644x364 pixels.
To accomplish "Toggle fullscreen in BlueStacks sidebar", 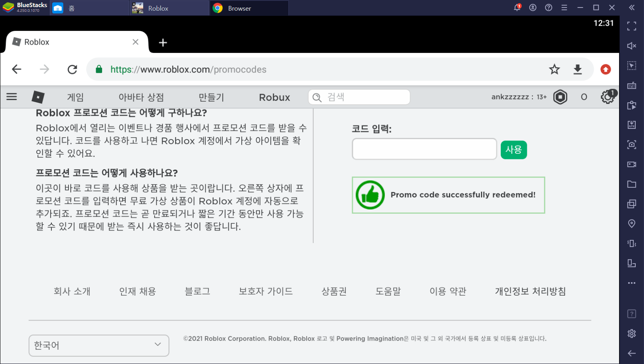I will [632, 26].
